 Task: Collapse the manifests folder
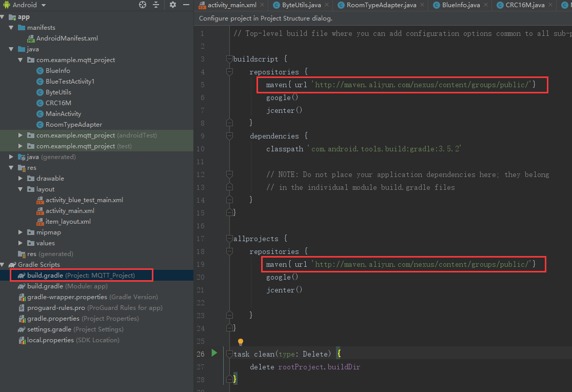pyautogui.click(x=11, y=28)
